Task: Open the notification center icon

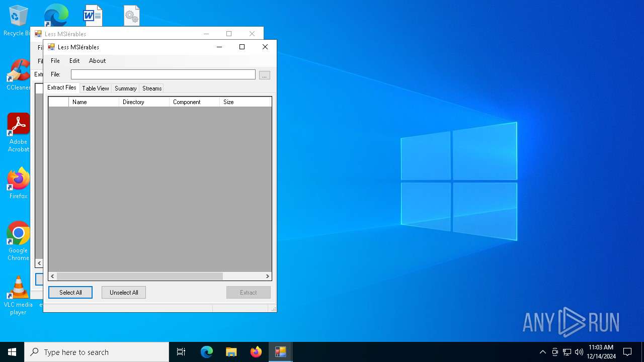Action: [627, 352]
